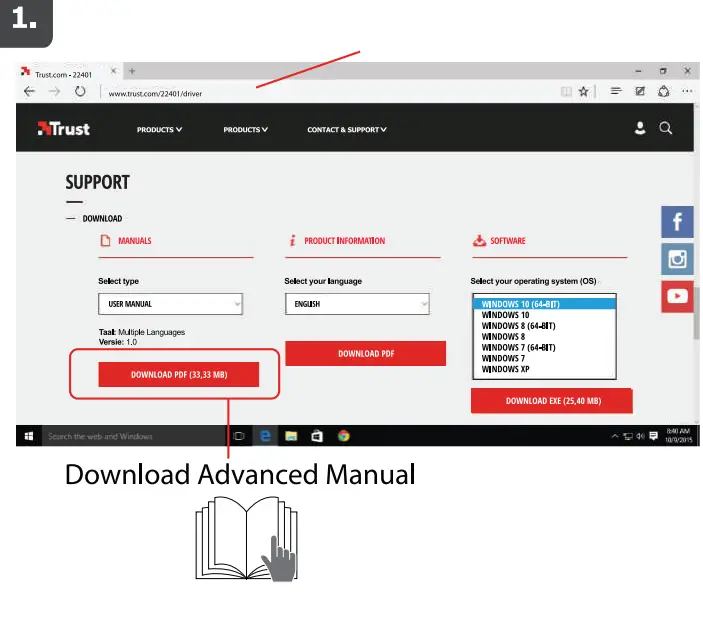This screenshot has width=703, height=643.
Task: Open Chrome from the taskbar
Action: click(343, 436)
